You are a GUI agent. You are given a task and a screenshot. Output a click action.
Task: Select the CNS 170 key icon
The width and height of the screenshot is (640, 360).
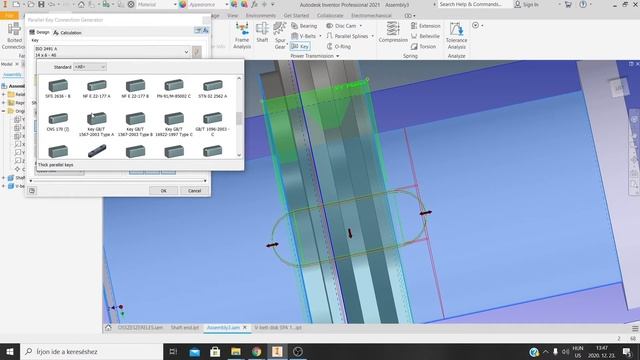pos(58,119)
